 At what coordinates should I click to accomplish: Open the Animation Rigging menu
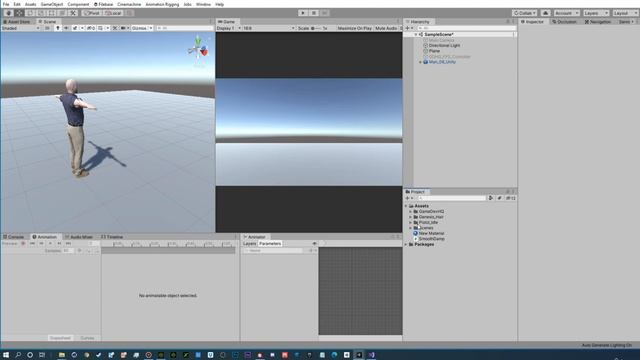162,4
